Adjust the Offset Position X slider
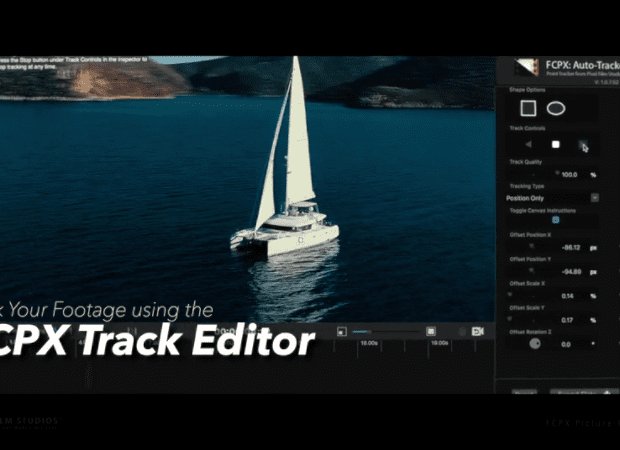 (534, 247)
